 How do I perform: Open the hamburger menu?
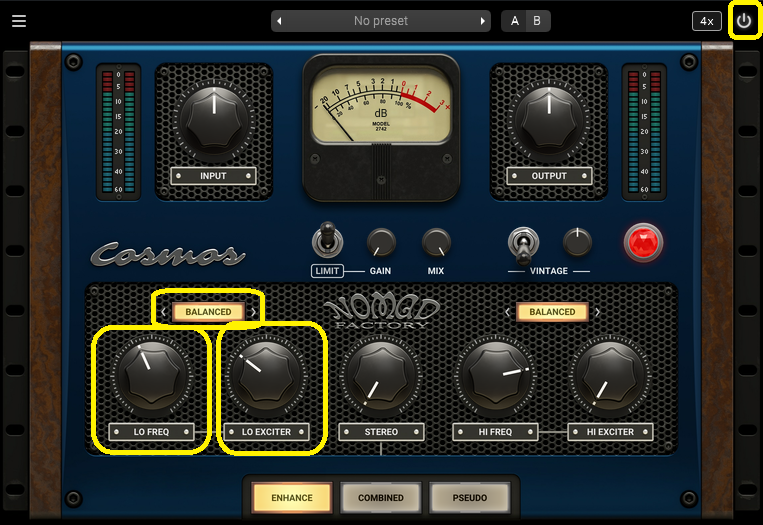19,21
